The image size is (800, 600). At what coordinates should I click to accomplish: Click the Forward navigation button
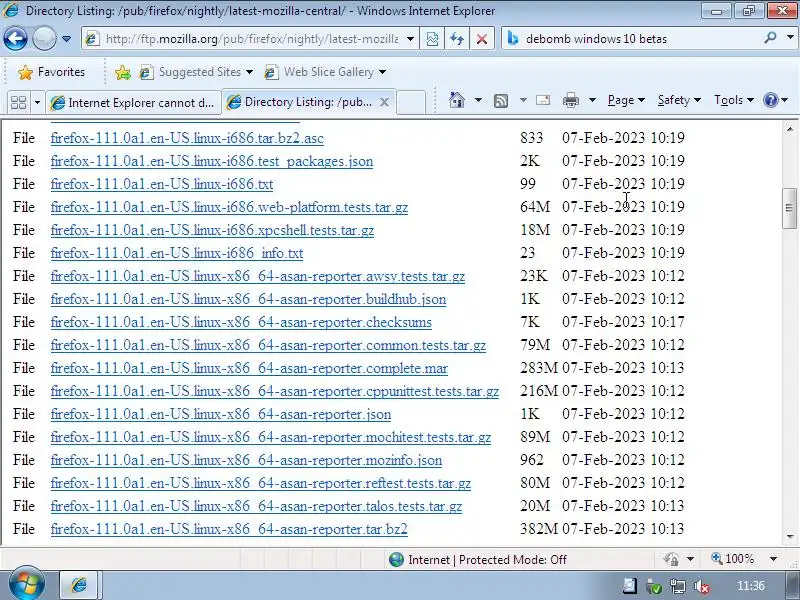point(44,38)
